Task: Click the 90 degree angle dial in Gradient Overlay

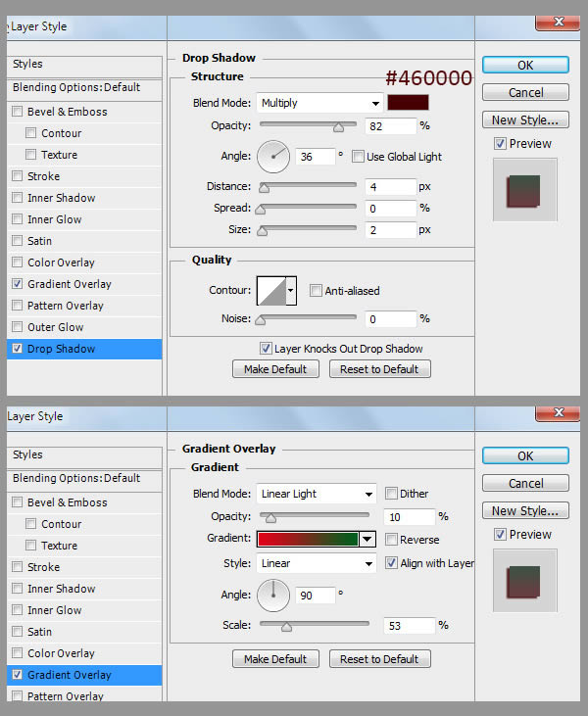Action: tap(273, 594)
